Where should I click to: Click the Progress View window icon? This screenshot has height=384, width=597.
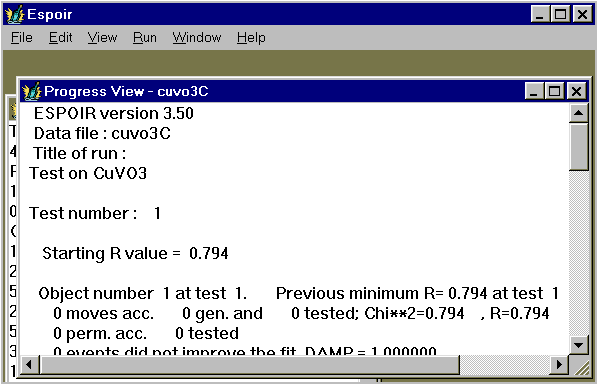[31, 91]
